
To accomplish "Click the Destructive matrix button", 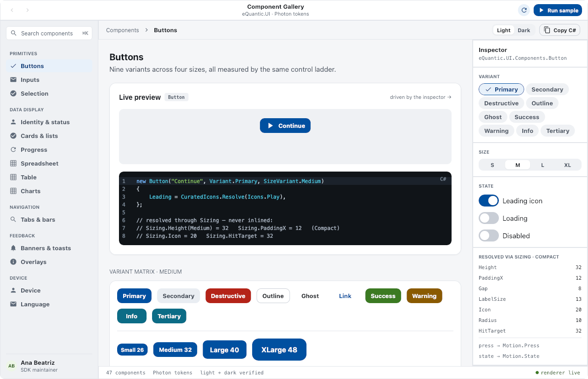I will coord(228,296).
